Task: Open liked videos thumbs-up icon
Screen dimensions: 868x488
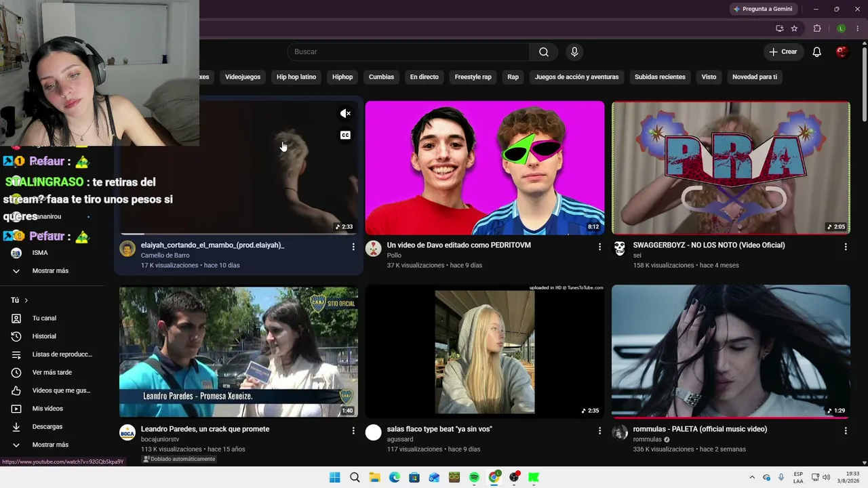Action: [x=16, y=390]
